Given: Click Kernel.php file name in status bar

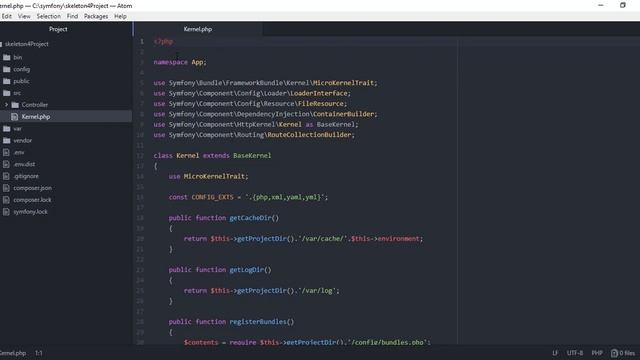Looking at the screenshot, I should click(13, 353).
